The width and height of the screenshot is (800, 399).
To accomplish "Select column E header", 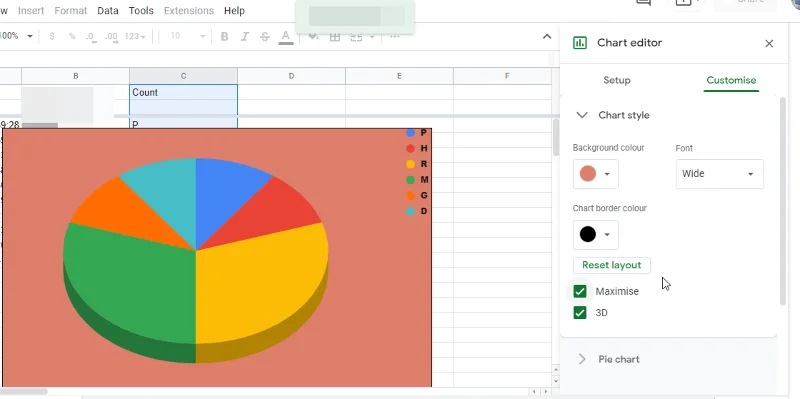I will click(x=399, y=76).
